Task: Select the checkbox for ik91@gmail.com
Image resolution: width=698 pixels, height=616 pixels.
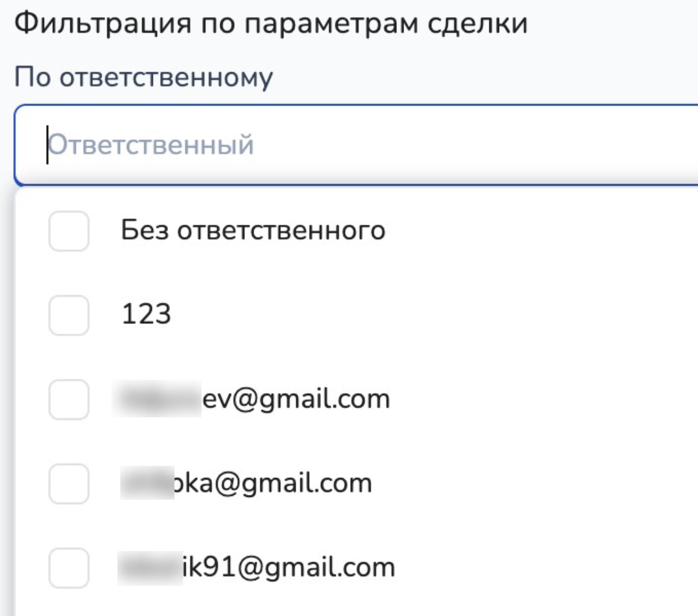Action: coord(69,568)
